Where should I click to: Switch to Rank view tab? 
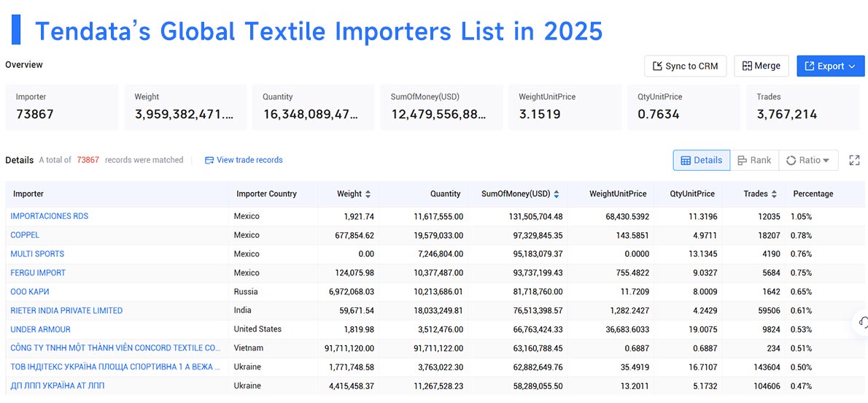[754, 160]
